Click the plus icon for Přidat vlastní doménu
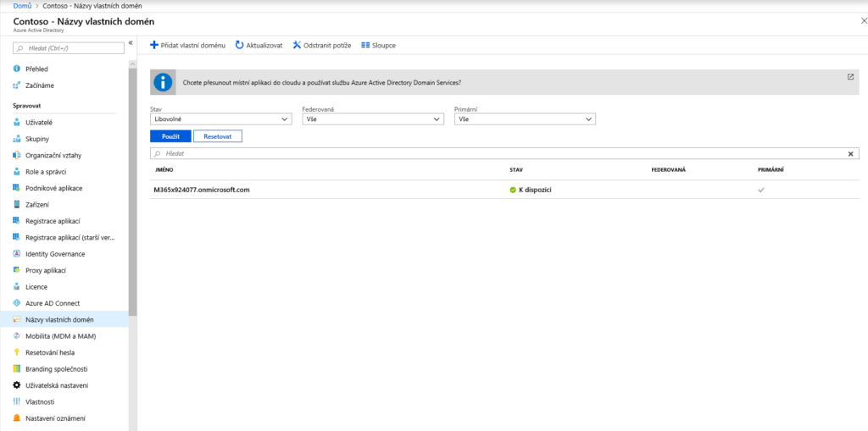 (x=154, y=45)
